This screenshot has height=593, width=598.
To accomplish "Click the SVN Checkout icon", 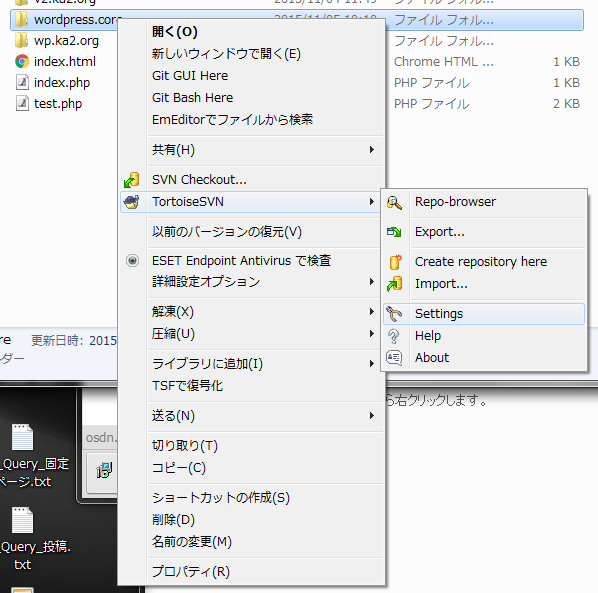I will point(132,180).
